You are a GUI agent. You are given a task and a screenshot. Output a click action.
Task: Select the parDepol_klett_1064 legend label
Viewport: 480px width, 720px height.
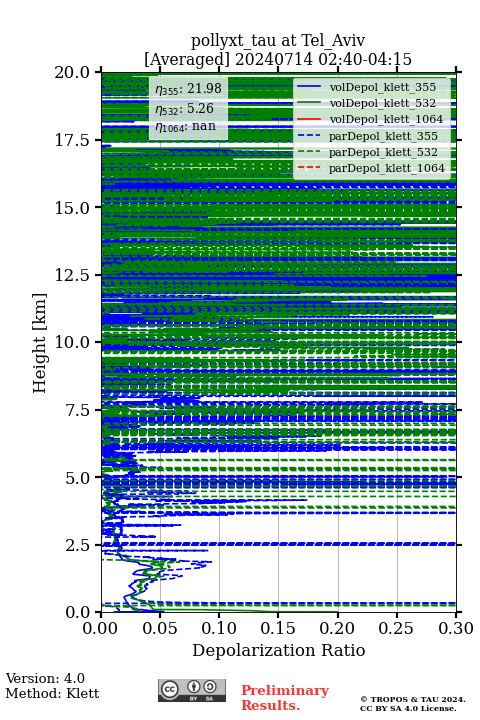point(387,168)
